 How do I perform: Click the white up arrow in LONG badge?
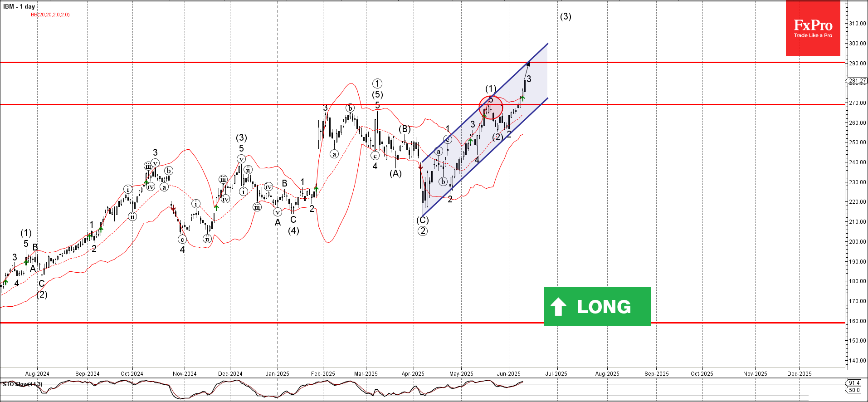tap(558, 307)
